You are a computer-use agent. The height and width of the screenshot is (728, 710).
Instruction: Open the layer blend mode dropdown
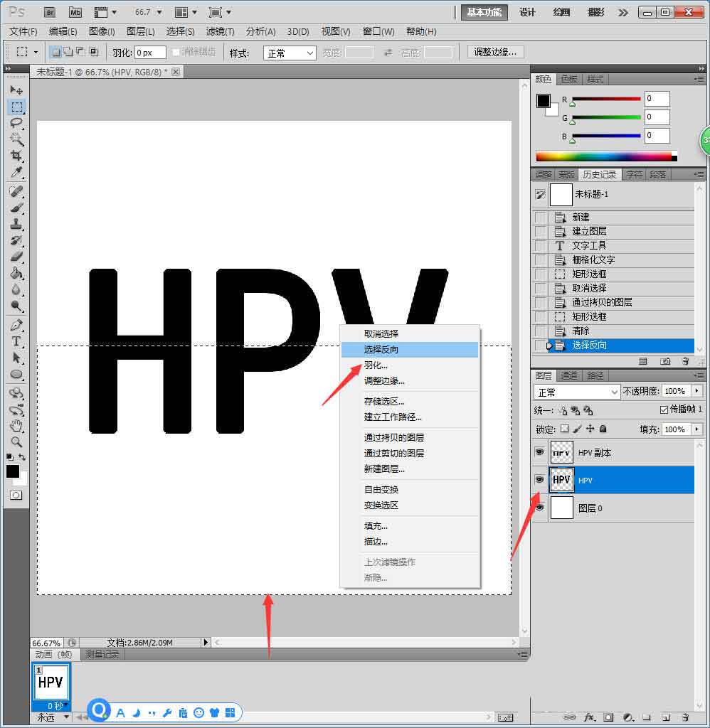[x=576, y=391]
